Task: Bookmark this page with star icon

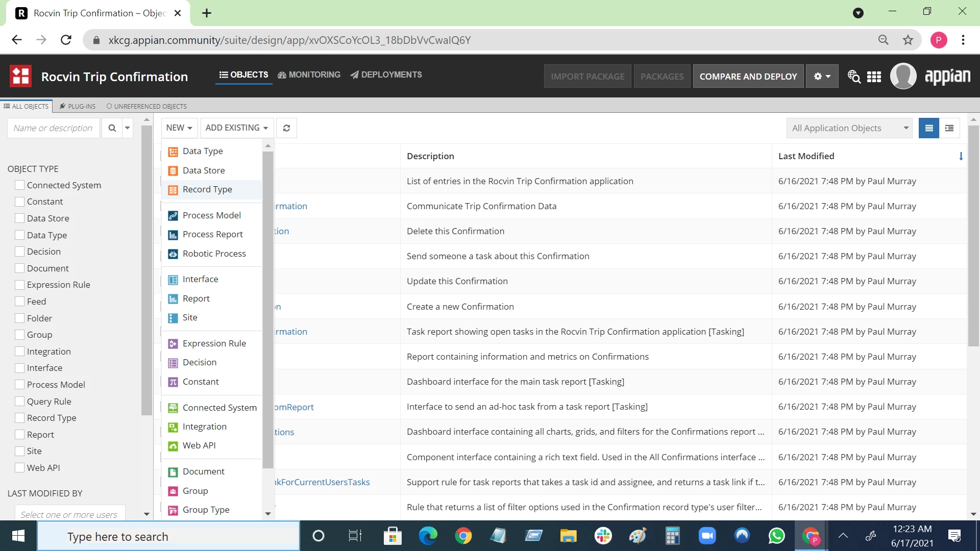Action: click(x=908, y=40)
